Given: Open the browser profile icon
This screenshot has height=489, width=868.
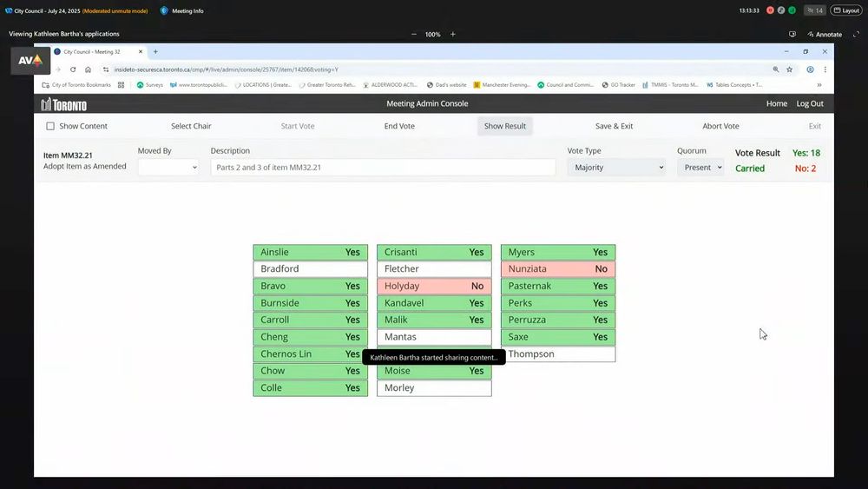Looking at the screenshot, I should click(810, 69).
